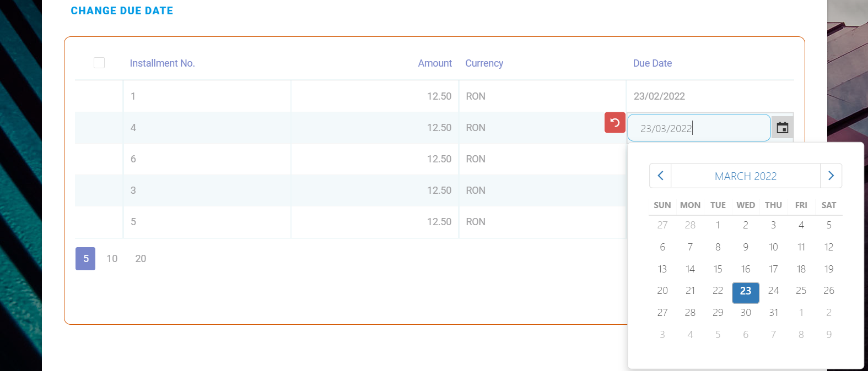Click into the due date input field
Image resolution: width=868 pixels, height=371 pixels.
[698, 128]
